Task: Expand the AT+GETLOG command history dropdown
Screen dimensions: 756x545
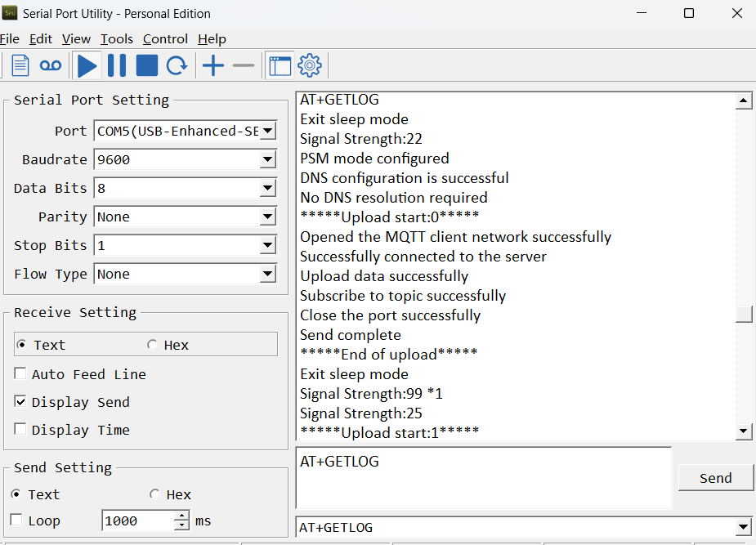Action: pyautogui.click(x=744, y=527)
